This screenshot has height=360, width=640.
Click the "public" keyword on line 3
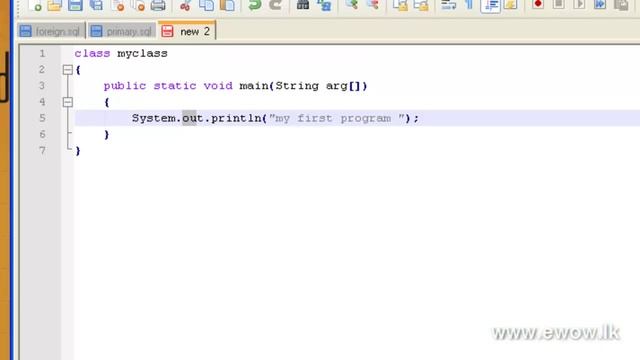(x=125, y=86)
